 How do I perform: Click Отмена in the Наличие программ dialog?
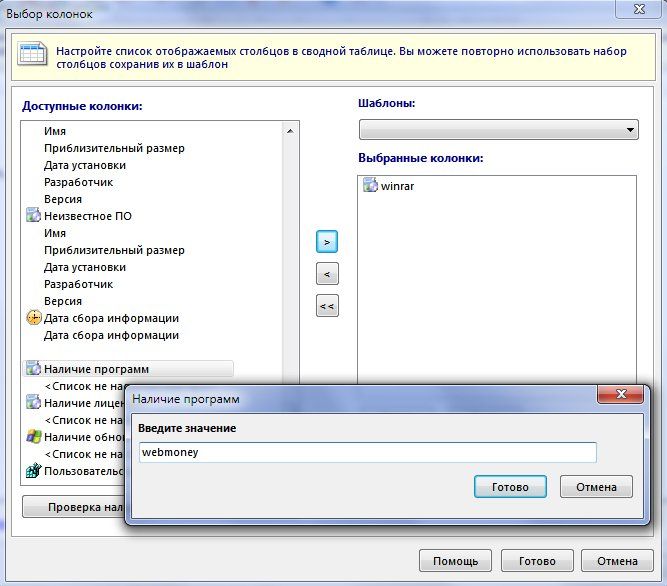pyautogui.click(x=596, y=487)
